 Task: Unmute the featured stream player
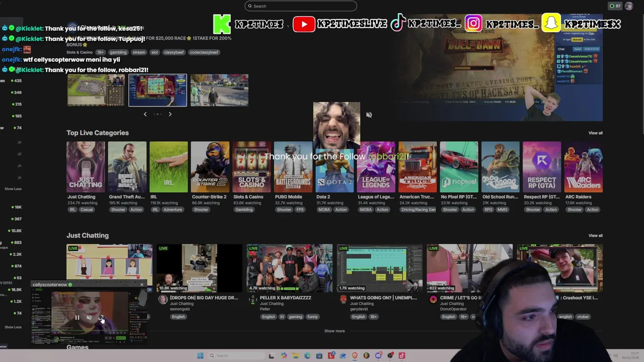[369, 115]
